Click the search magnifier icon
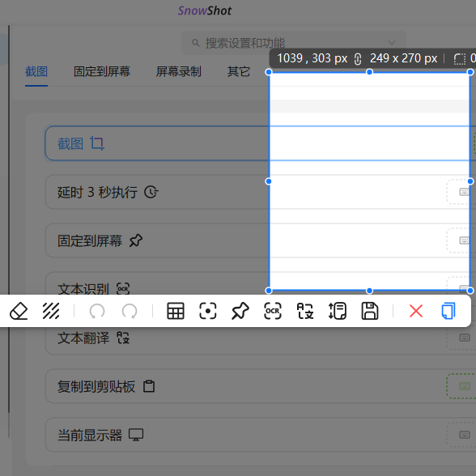The image size is (476, 476). 196,43
